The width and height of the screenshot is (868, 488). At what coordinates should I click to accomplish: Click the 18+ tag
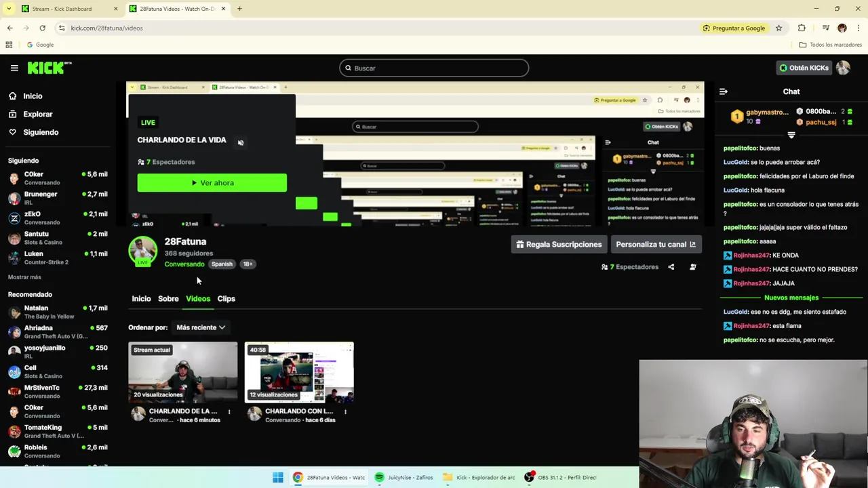point(248,264)
